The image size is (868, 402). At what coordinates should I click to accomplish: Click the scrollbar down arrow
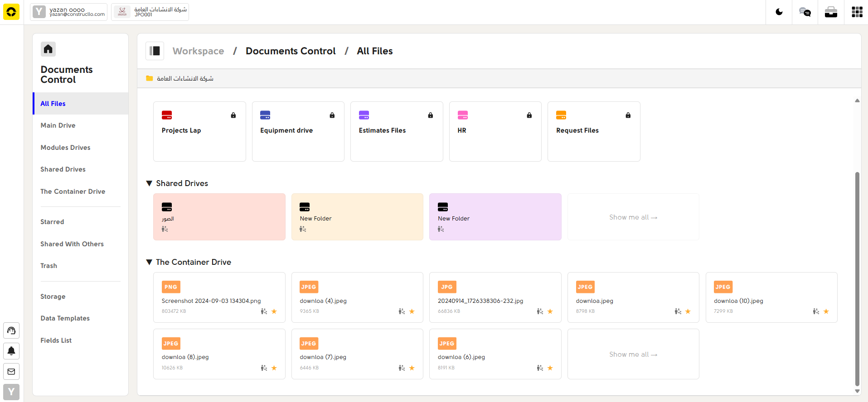pos(857,391)
